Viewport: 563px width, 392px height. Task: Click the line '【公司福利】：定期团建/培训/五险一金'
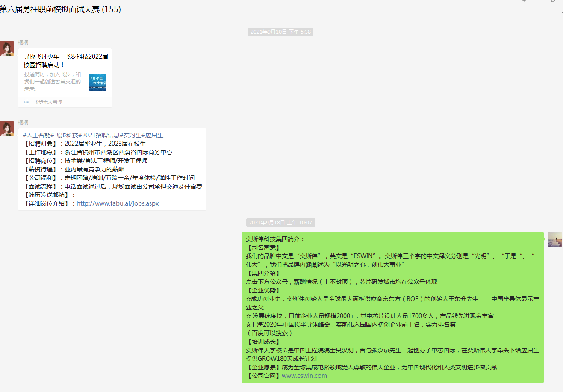coord(109,178)
